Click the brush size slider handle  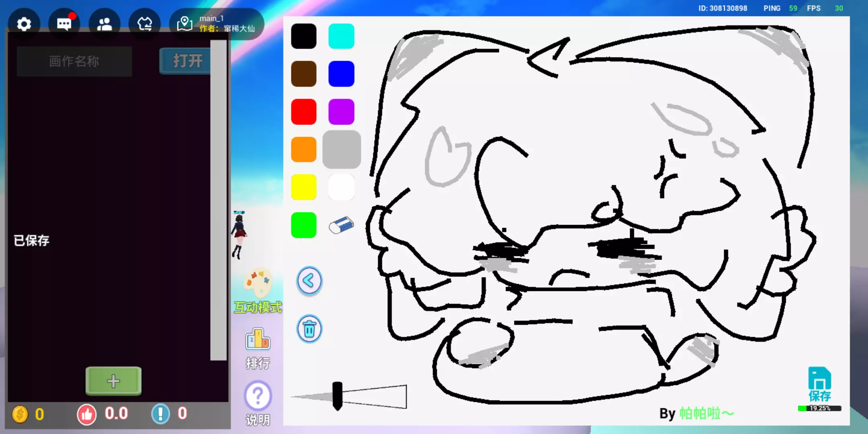click(x=337, y=396)
